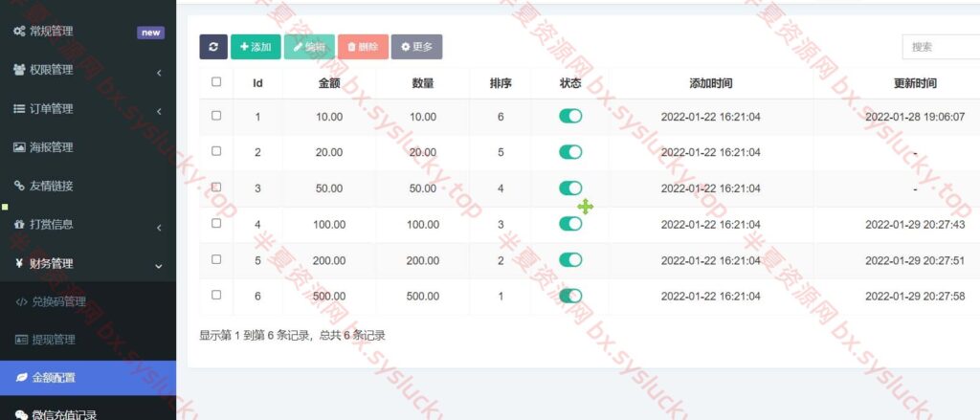Click the 微信充值记录 WeChat icon

click(x=22, y=415)
